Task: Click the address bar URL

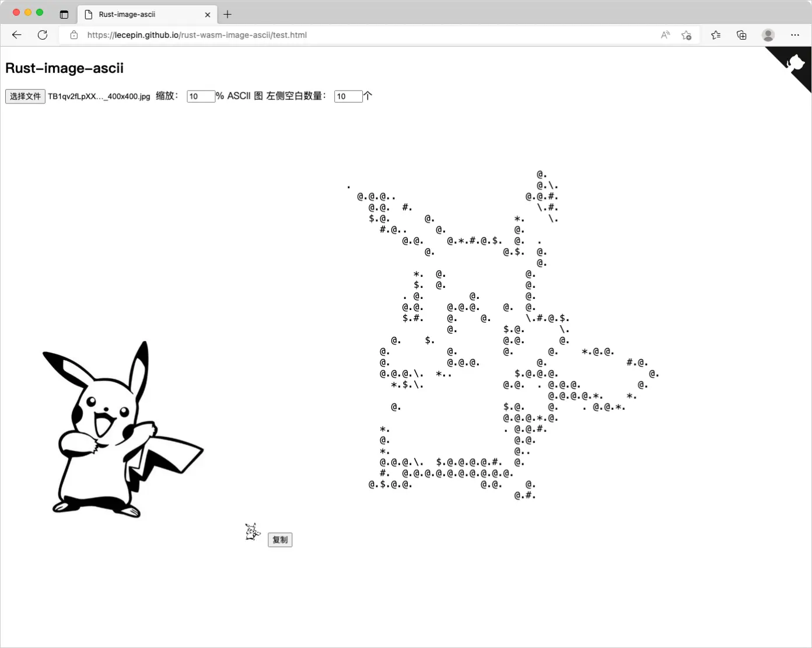Action: coord(197,35)
